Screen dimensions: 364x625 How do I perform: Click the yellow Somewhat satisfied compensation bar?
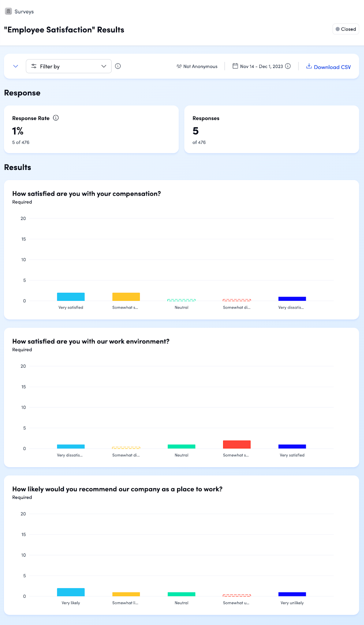pos(126,297)
